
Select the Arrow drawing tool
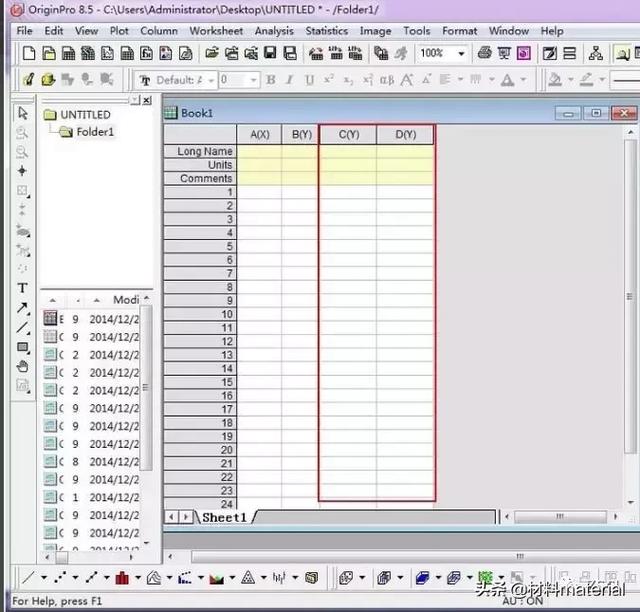point(22,308)
